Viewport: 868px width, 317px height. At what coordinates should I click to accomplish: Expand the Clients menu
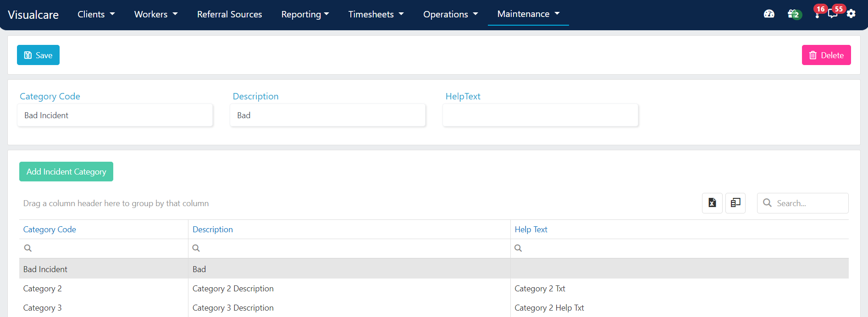(96, 14)
